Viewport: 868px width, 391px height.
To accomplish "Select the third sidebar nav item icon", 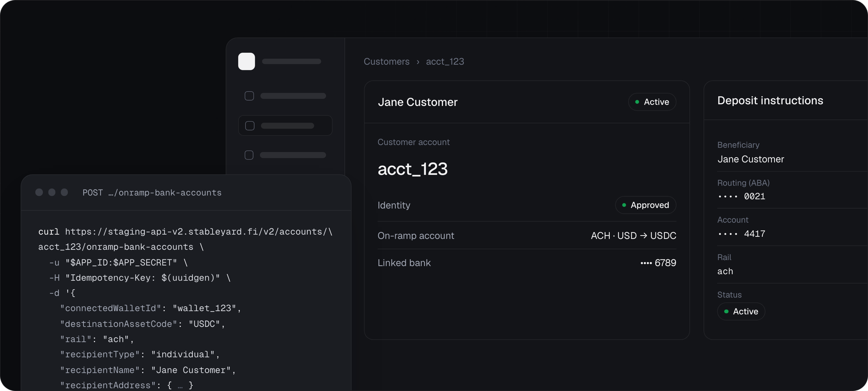I will coord(249,155).
